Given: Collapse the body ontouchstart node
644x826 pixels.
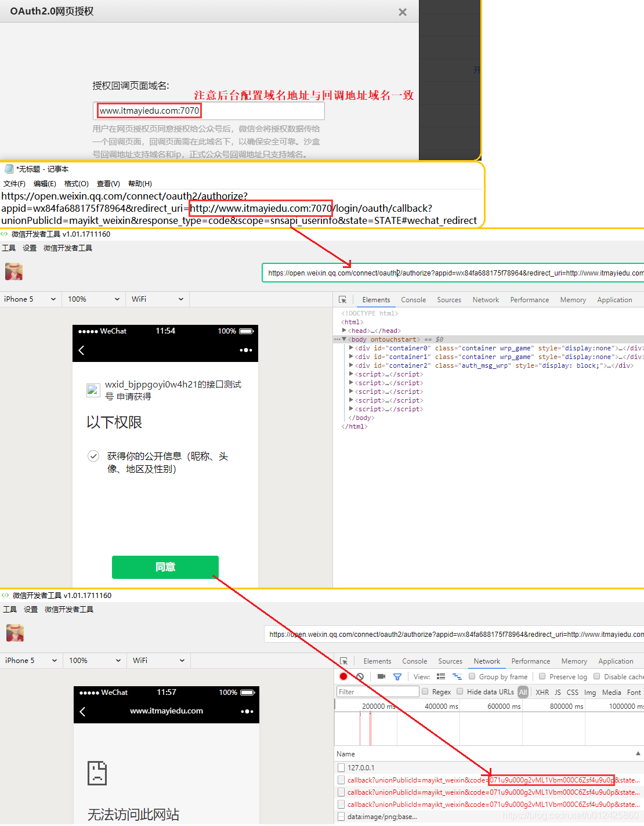Looking at the screenshot, I should (x=344, y=339).
